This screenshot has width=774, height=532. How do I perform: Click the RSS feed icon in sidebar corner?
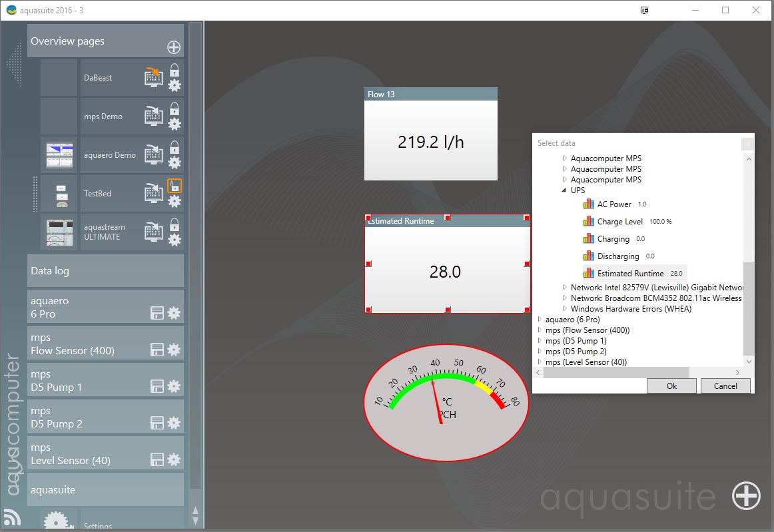tap(11, 517)
